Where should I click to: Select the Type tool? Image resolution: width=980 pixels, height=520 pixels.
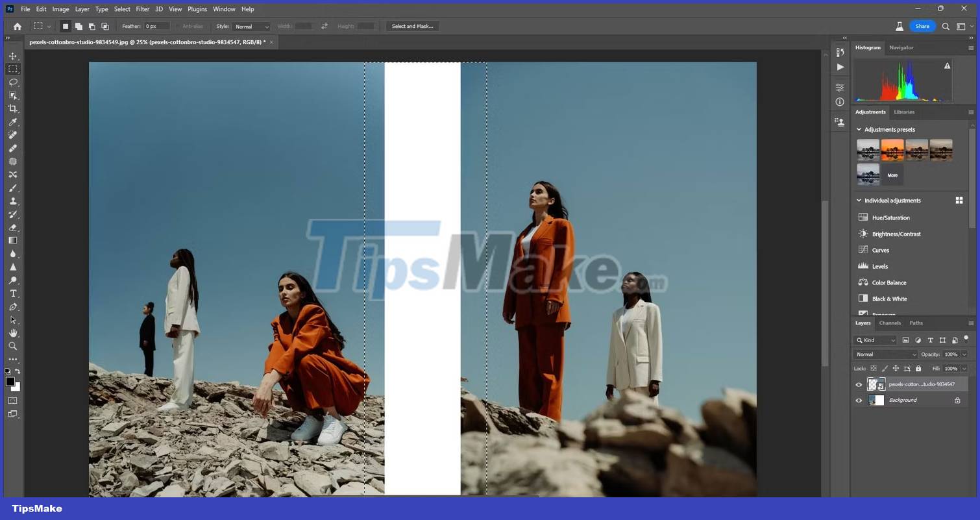pos(12,293)
